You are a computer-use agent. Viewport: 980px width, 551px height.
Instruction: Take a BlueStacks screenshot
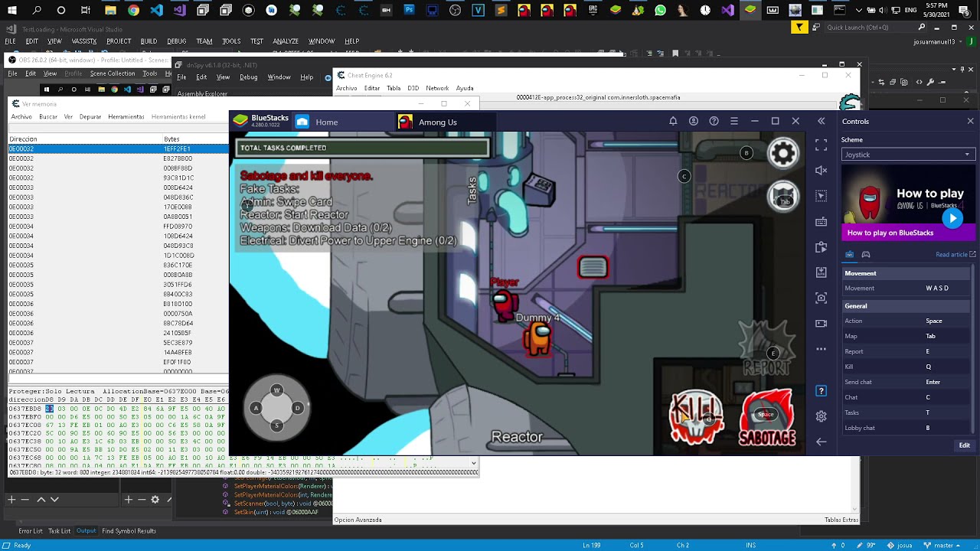822,298
